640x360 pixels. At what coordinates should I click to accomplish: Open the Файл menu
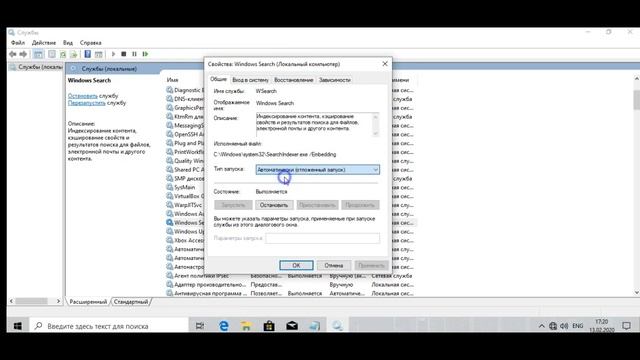pyautogui.click(x=18, y=43)
